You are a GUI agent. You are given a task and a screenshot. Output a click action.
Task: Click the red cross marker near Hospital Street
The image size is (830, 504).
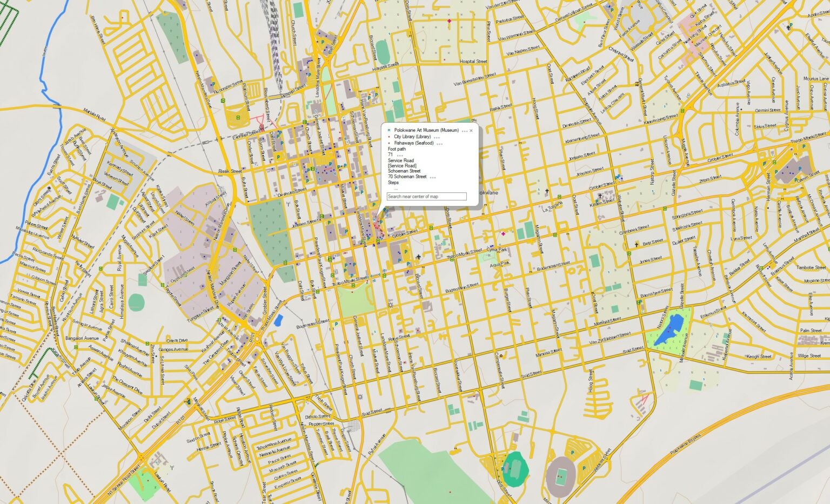pyautogui.click(x=449, y=21)
